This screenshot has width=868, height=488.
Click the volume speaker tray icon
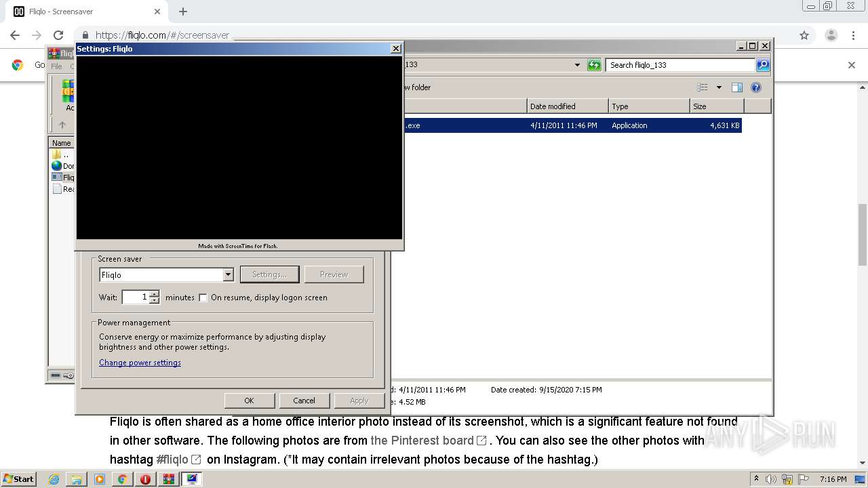(771, 479)
